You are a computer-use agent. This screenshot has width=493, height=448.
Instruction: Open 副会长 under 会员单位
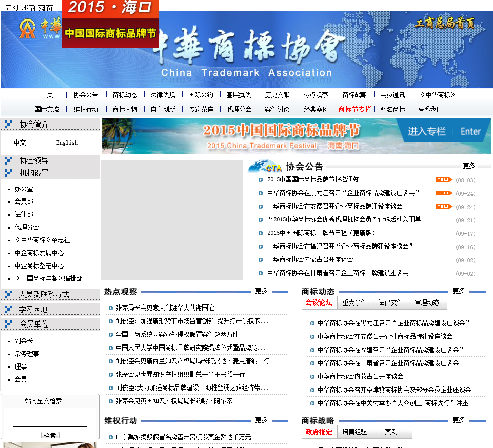tap(24, 341)
